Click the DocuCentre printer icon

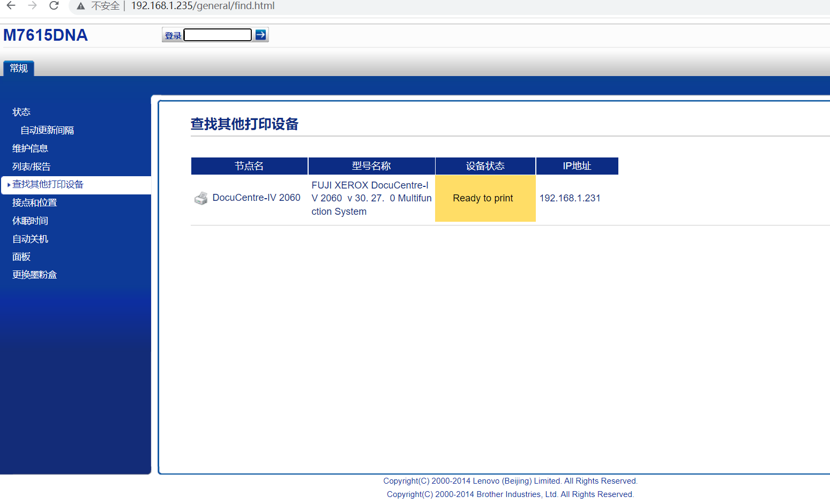click(201, 198)
